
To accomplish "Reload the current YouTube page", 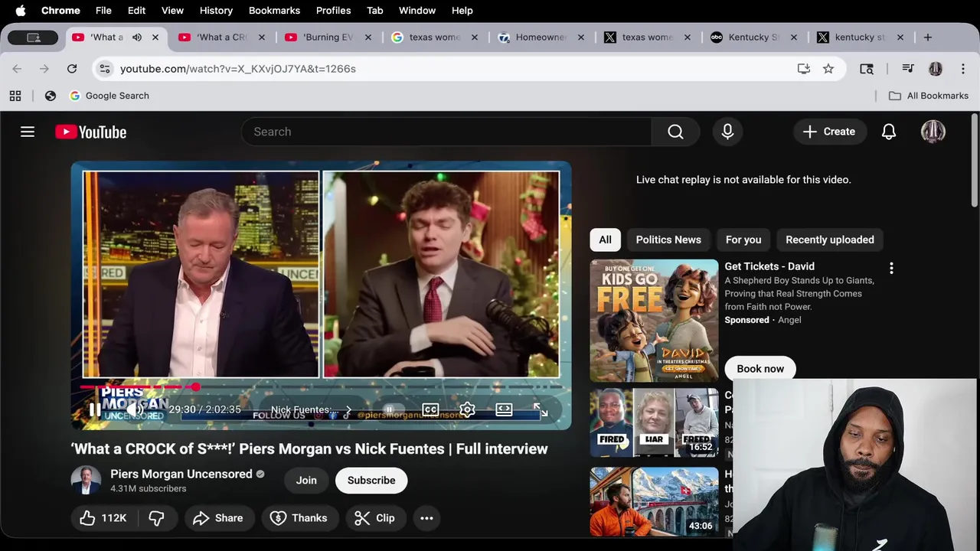I will click(x=72, y=69).
